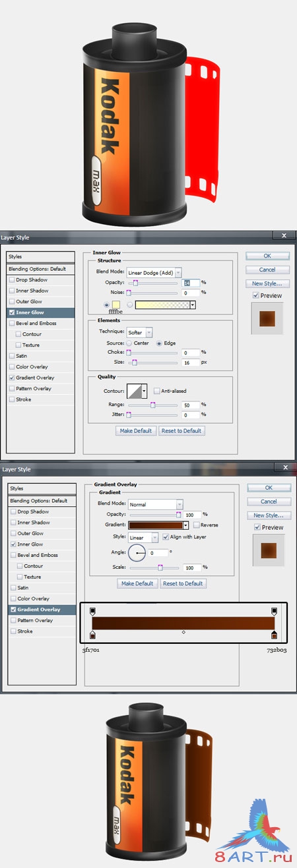Click the Choke value field in Inner Glow
Image resolution: width=297 pixels, height=868 pixels.
click(191, 353)
